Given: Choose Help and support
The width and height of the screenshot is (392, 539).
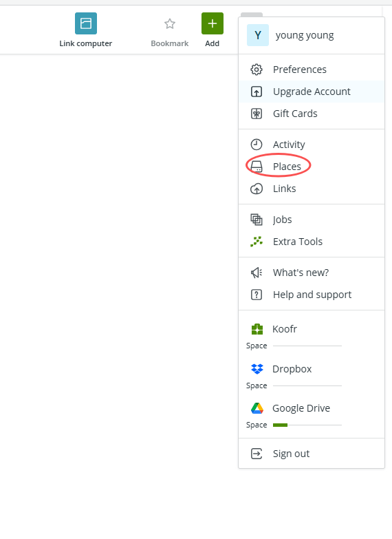Looking at the screenshot, I should [x=312, y=295].
